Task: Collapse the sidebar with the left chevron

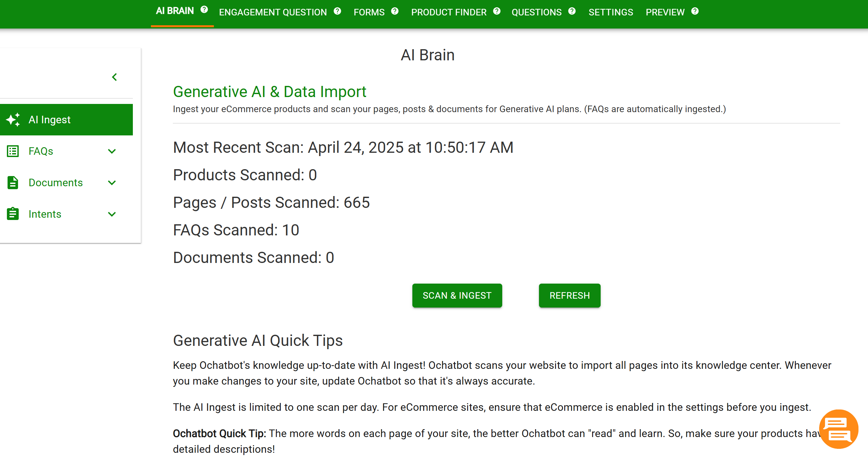Action: pyautogui.click(x=114, y=77)
